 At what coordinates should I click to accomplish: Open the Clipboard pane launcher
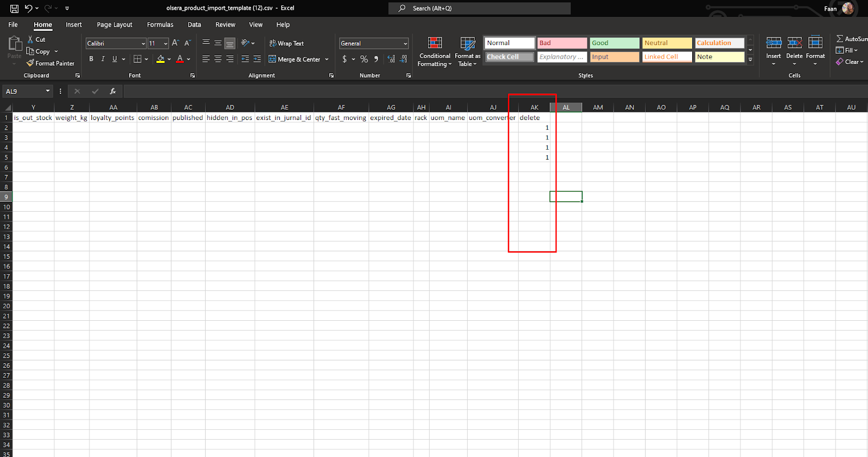78,75
